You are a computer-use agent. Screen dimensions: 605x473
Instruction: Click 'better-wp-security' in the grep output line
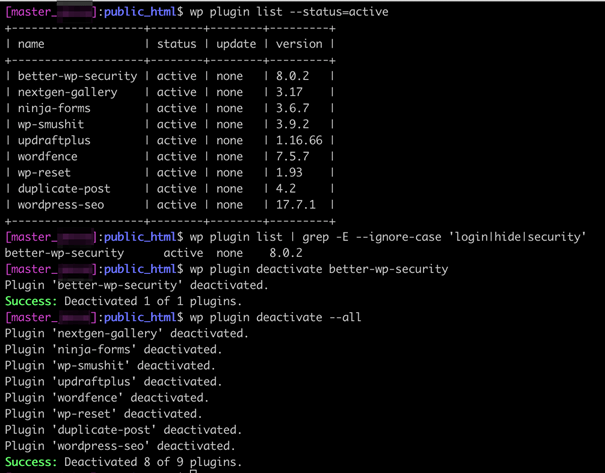(x=64, y=253)
